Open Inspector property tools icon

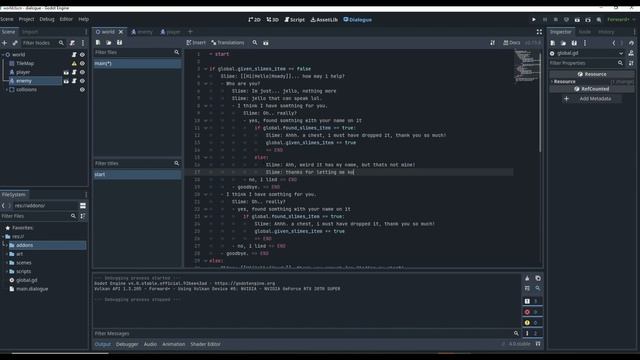click(631, 63)
